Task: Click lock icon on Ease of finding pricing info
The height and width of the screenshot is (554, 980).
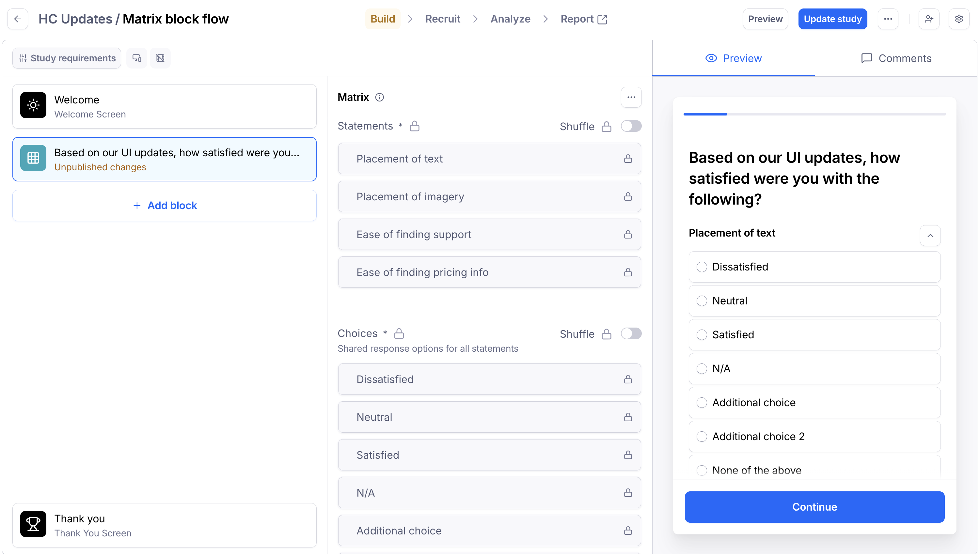Action: tap(627, 272)
